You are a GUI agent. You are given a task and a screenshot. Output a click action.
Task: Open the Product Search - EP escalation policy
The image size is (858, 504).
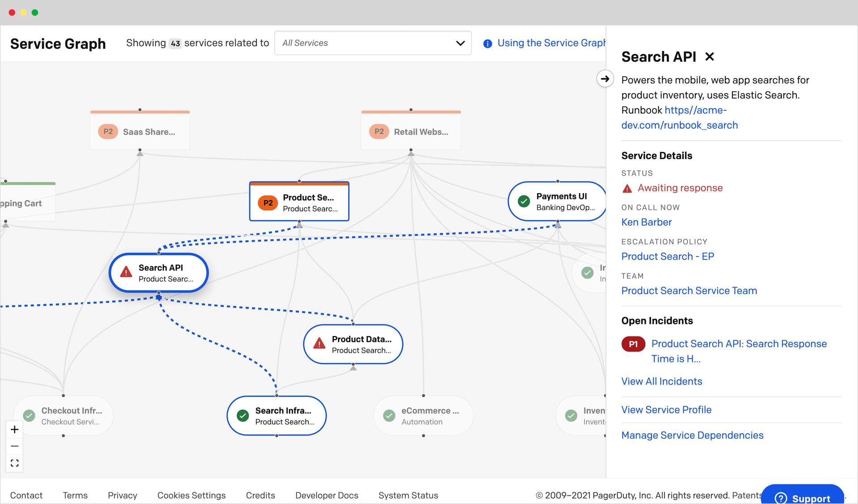pos(668,256)
